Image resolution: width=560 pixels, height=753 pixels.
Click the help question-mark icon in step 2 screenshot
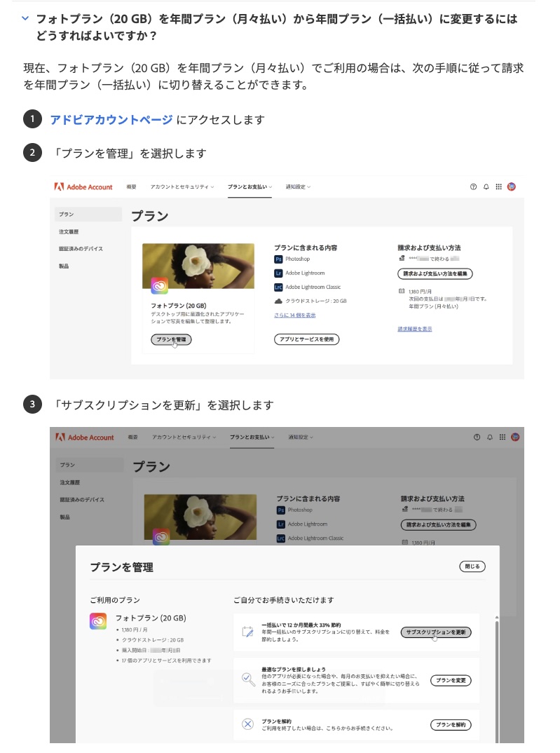click(x=474, y=186)
